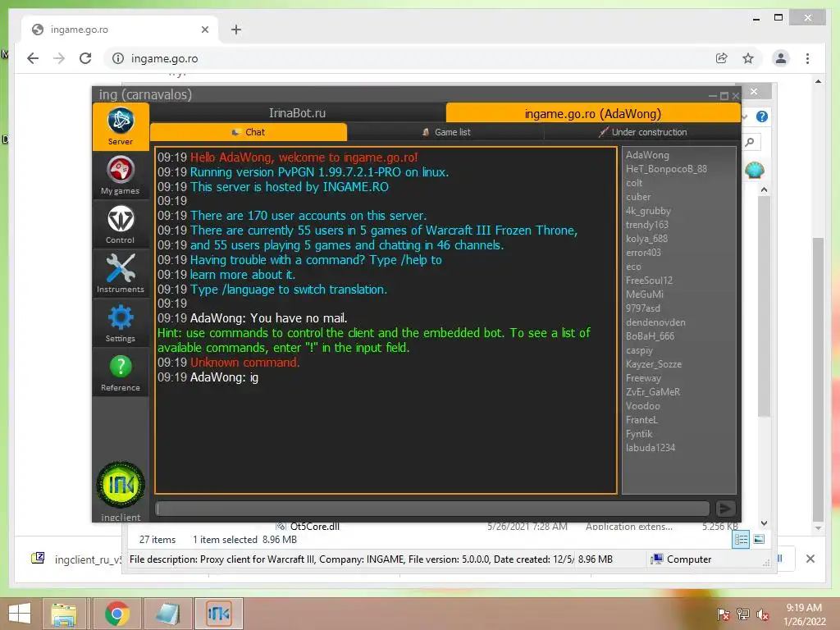Select user FreeSoul12
This screenshot has height=630, width=840.
649,281
